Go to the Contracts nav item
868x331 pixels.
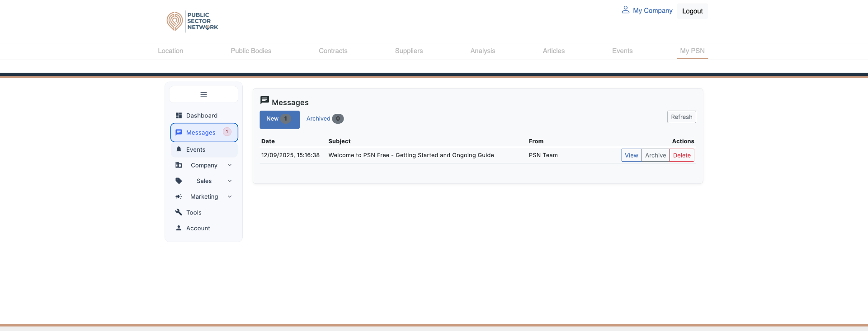[333, 51]
